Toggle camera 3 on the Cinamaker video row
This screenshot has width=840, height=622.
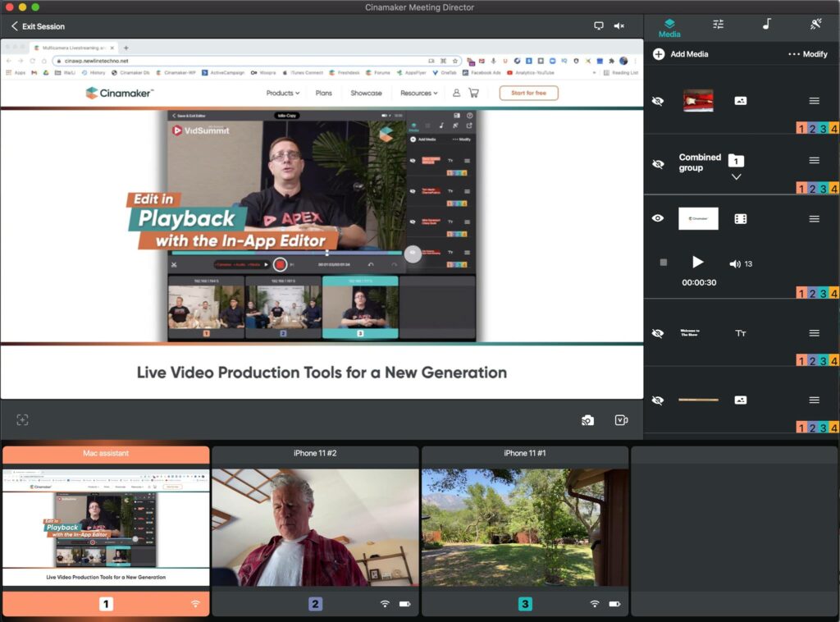click(824, 293)
